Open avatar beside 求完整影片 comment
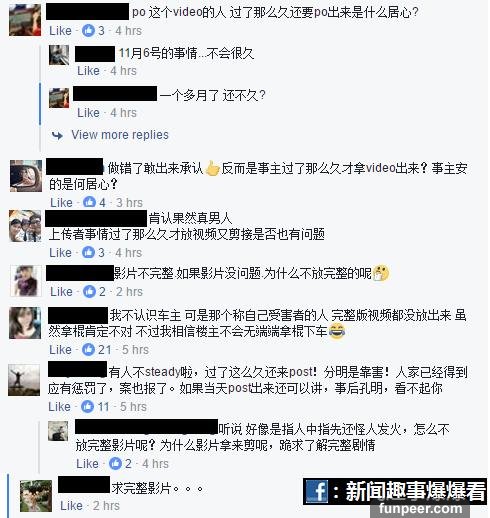This screenshot has width=490, height=518. pos(36,496)
